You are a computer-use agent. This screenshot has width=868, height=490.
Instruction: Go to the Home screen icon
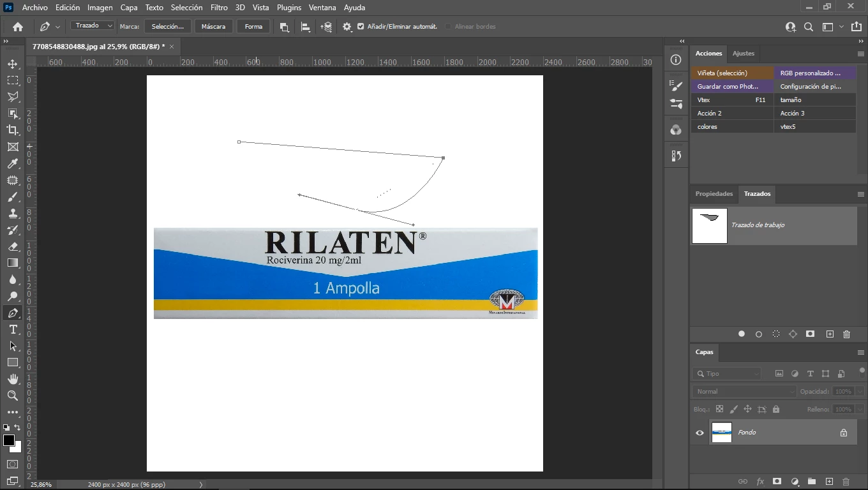[x=18, y=27]
